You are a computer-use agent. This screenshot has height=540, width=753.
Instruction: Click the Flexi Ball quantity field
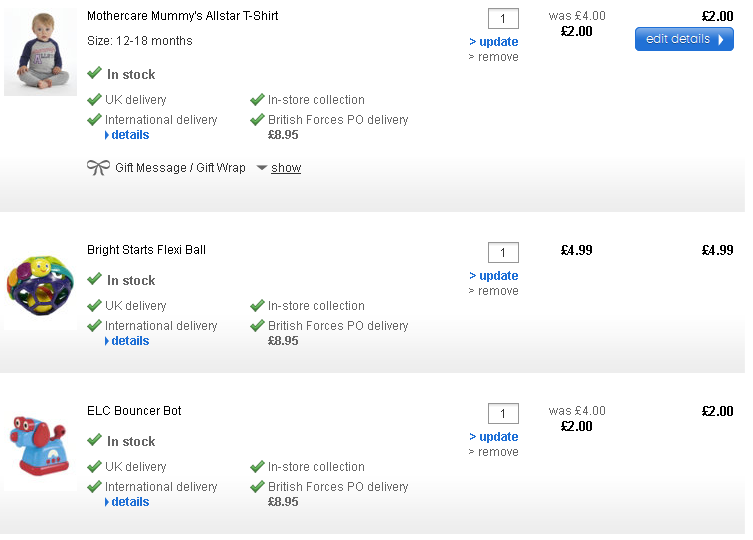pyautogui.click(x=503, y=253)
